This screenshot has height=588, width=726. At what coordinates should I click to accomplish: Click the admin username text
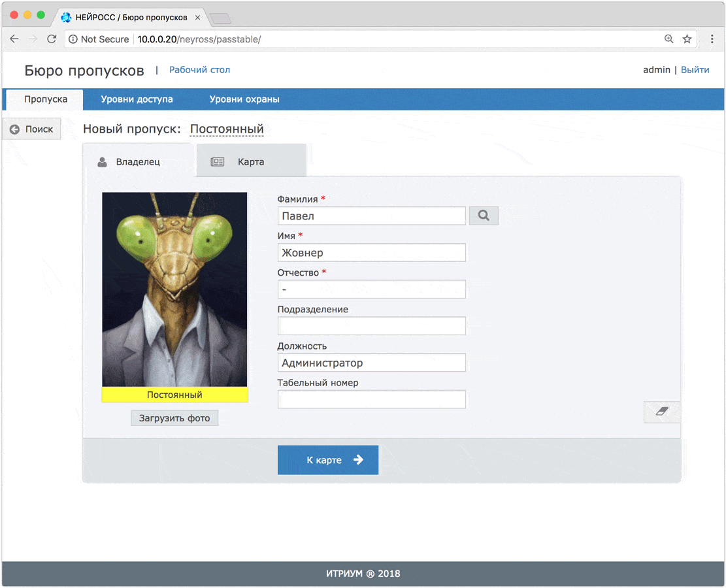click(x=656, y=70)
